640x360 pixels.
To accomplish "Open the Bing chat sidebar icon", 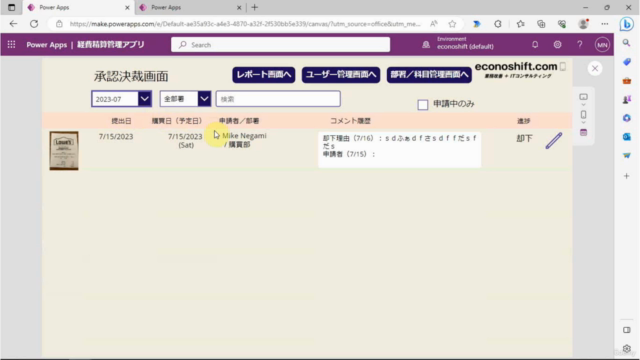I will [627, 24].
